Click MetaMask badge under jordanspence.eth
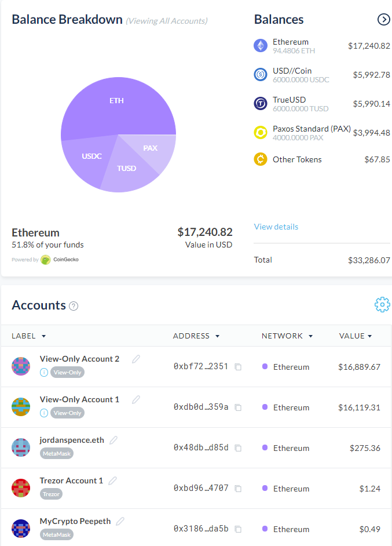The height and width of the screenshot is (546, 392). tap(57, 453)
